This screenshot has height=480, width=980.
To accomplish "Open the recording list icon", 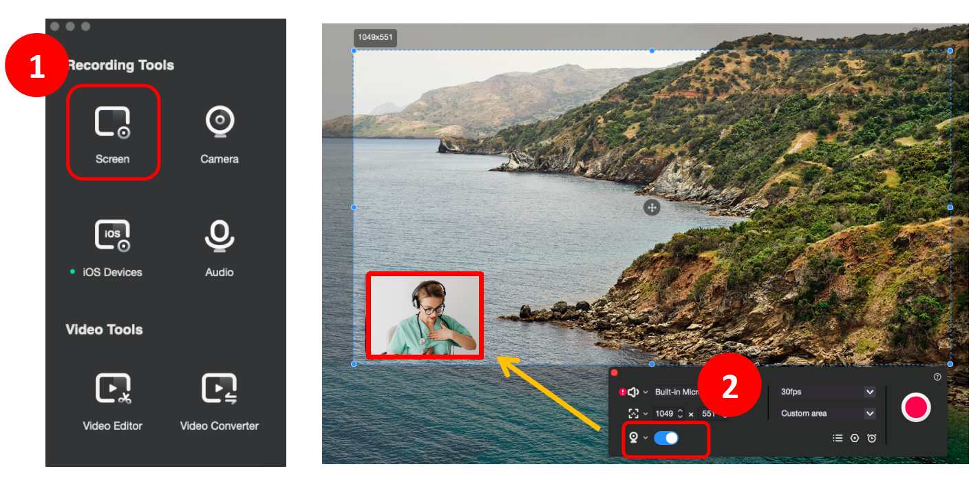I will point(838,438).
